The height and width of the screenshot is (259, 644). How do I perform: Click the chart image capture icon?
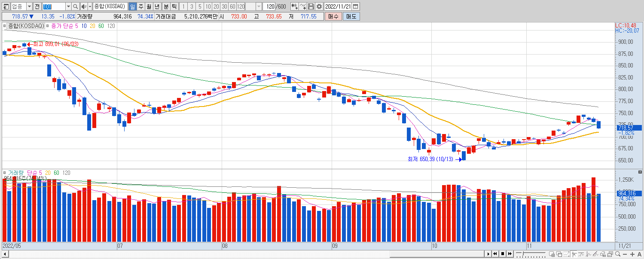(x=610, y=254)
